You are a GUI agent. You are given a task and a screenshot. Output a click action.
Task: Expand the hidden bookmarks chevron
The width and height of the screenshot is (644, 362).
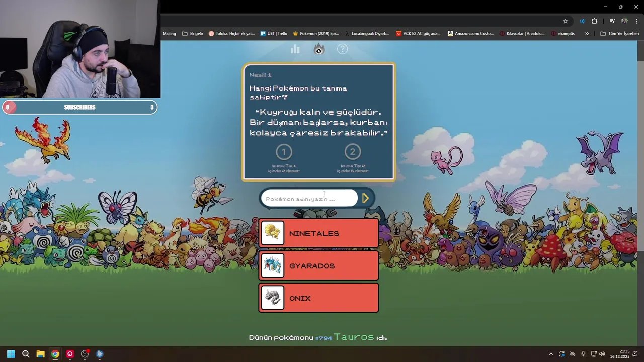(587, 34)
